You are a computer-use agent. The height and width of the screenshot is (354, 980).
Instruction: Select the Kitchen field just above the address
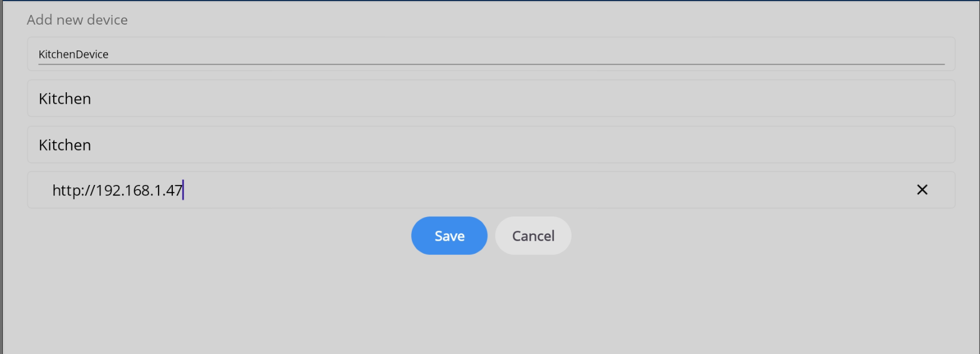[x=491, y=145]
